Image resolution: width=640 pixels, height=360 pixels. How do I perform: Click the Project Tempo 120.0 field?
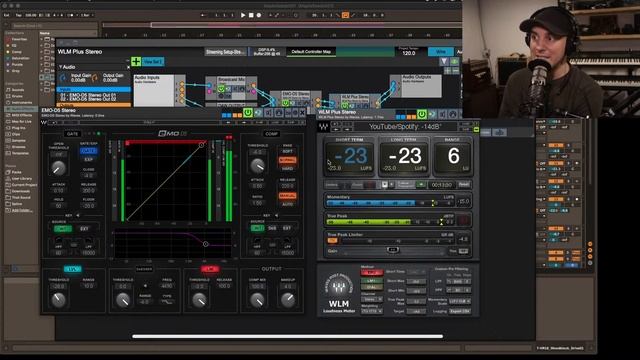pyautogui.click(x=409, y=53)
